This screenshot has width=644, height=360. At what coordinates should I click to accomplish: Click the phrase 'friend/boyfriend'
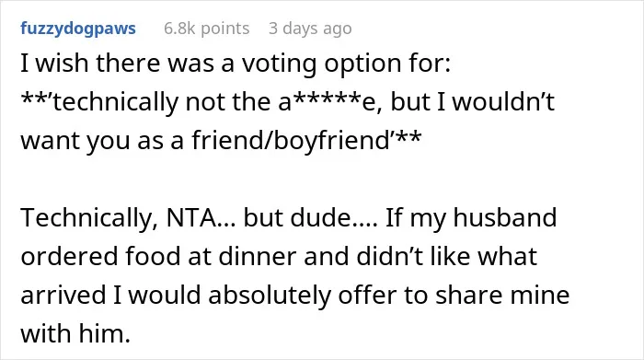[290, 141]
